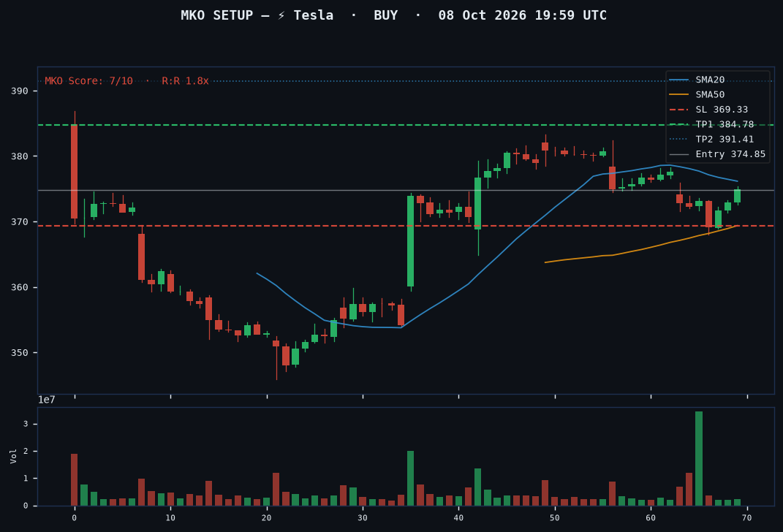Screen dimensions: 783x532
Task: Click the '1e7' volume scale label
Action: point(47,400)
